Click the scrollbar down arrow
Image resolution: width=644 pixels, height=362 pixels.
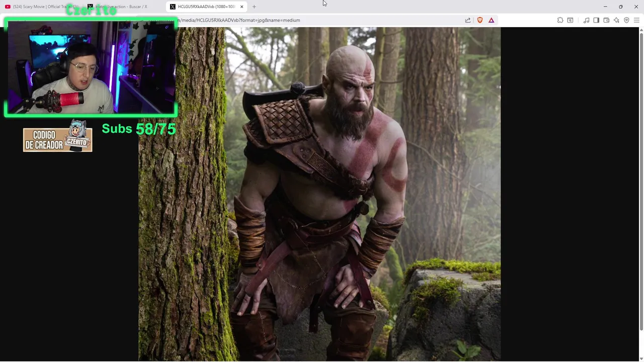641,358
